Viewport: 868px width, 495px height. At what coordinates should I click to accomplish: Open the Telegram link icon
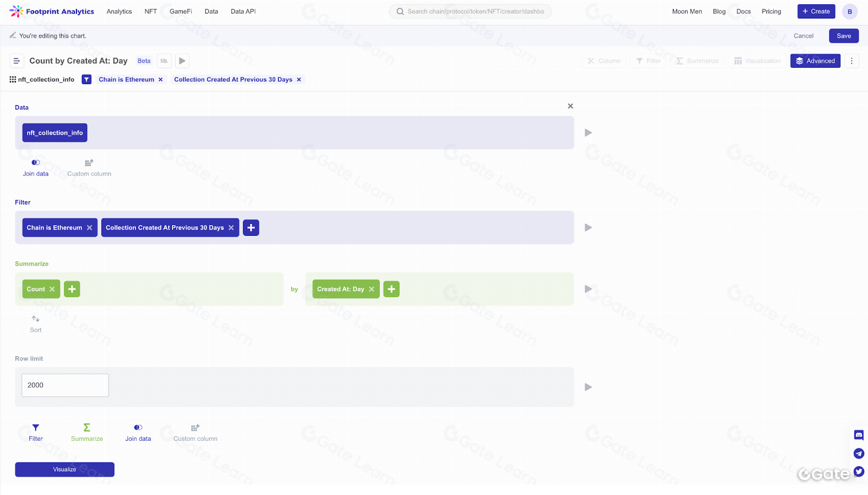tap(859, 453)
